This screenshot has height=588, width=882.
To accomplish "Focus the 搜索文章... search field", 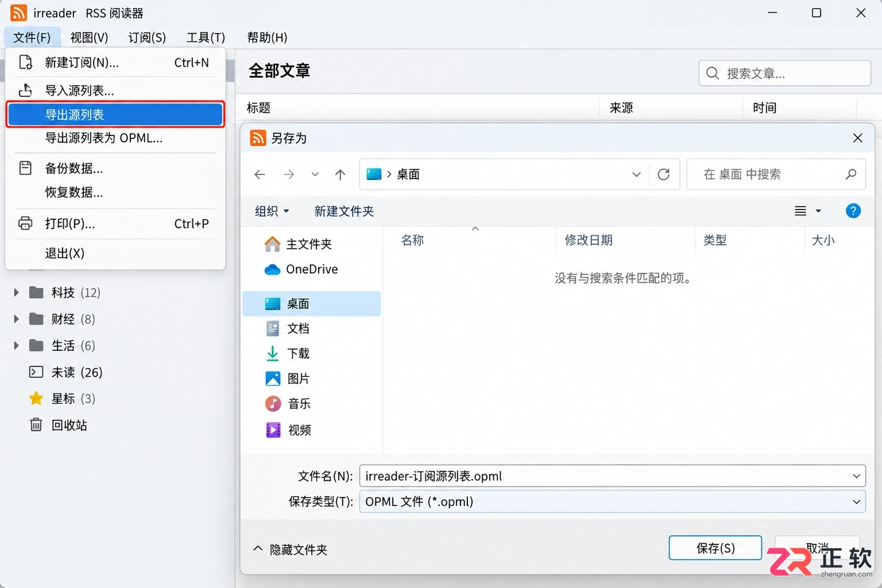I will (x=785, y=73).
